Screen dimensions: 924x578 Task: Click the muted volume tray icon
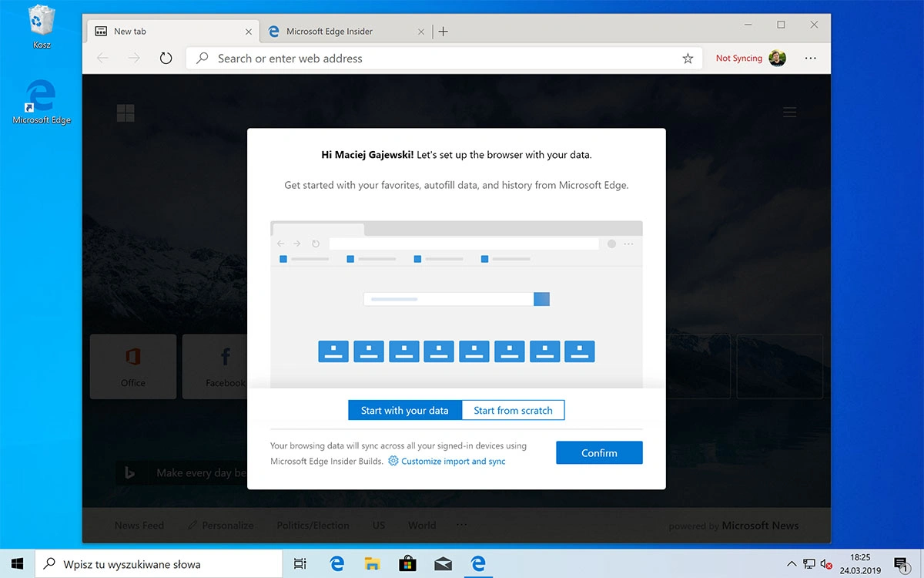tap(827, 564)
